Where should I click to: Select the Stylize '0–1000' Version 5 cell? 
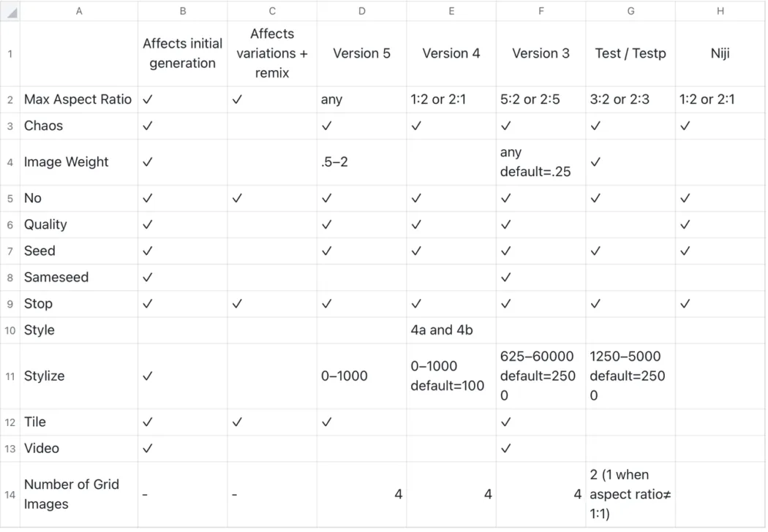[x=361, y=376]
